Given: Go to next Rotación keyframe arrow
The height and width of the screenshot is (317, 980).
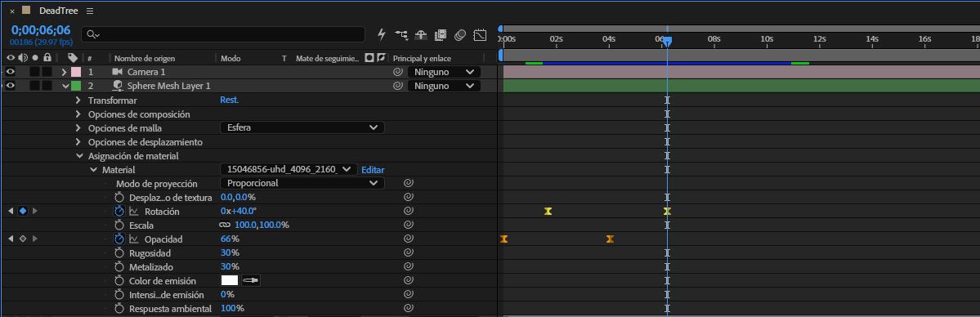Looking at the screenshot, I should 35,212.
